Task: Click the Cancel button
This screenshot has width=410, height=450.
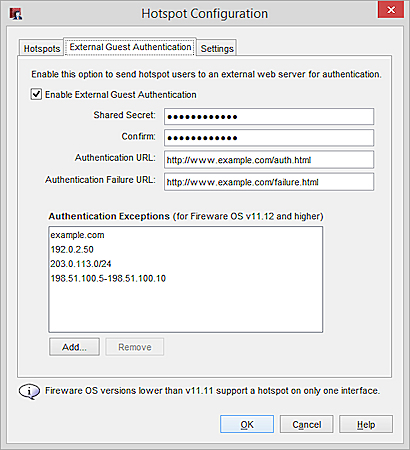Action: click(x=306, y=424)
